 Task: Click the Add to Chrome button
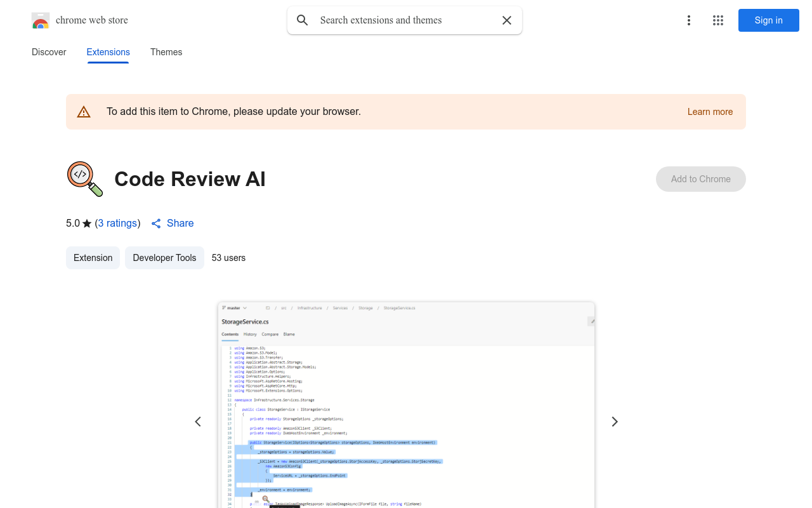pyautogui.click(x=701, y=179)
